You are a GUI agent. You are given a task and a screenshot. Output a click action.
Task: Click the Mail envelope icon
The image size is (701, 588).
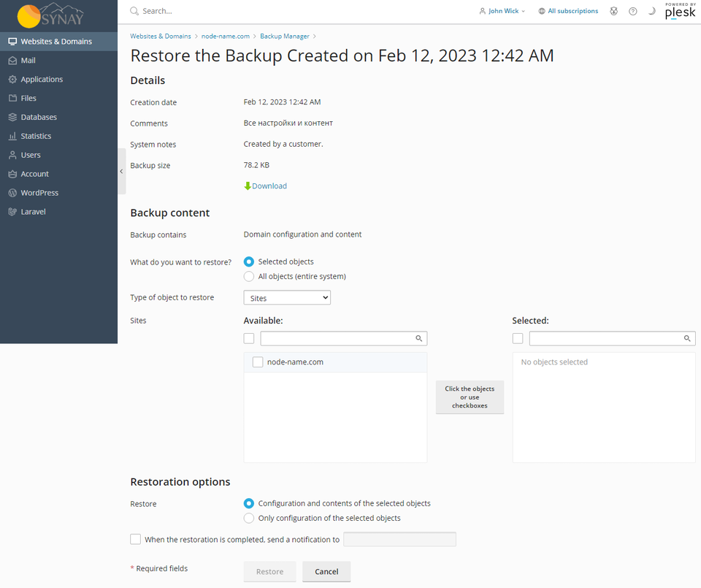[x=12, y=61]
